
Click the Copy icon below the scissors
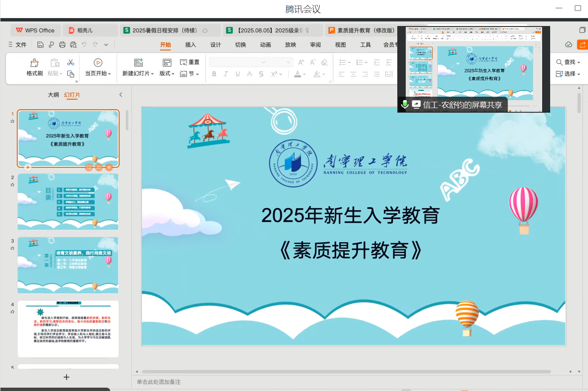[x=71, y=74]
